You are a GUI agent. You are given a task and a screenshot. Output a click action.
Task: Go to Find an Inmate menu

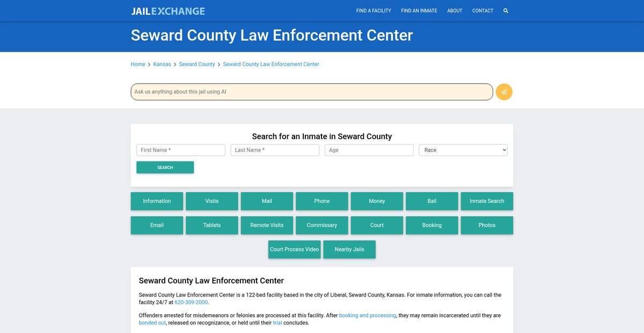[x=419, y=11]
